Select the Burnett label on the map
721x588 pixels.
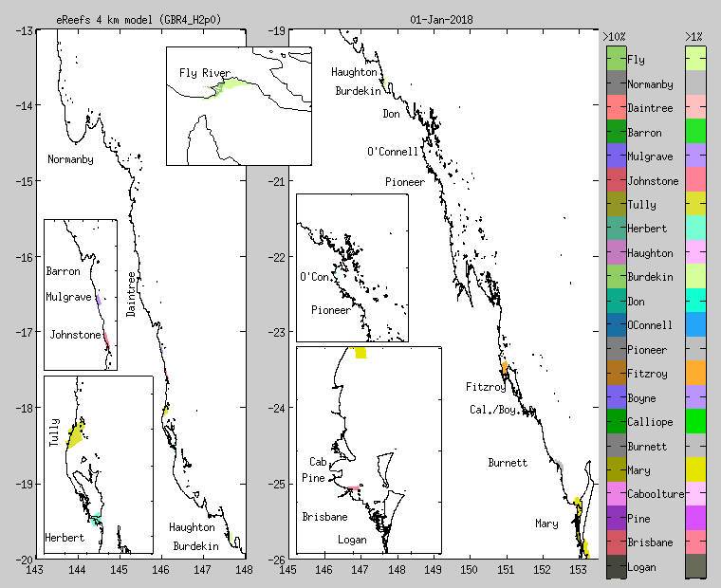point(508,463)
